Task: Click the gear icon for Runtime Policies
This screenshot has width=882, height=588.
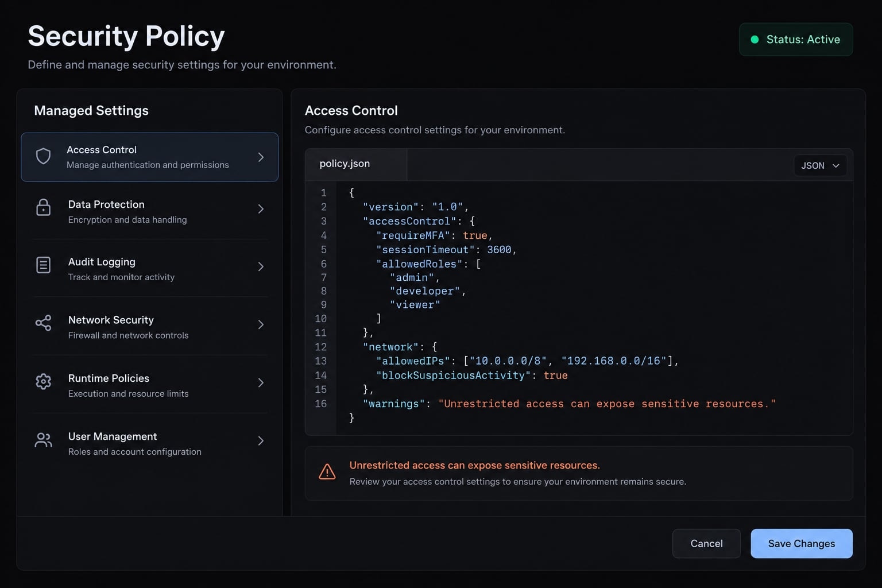Action: [43, 381]
